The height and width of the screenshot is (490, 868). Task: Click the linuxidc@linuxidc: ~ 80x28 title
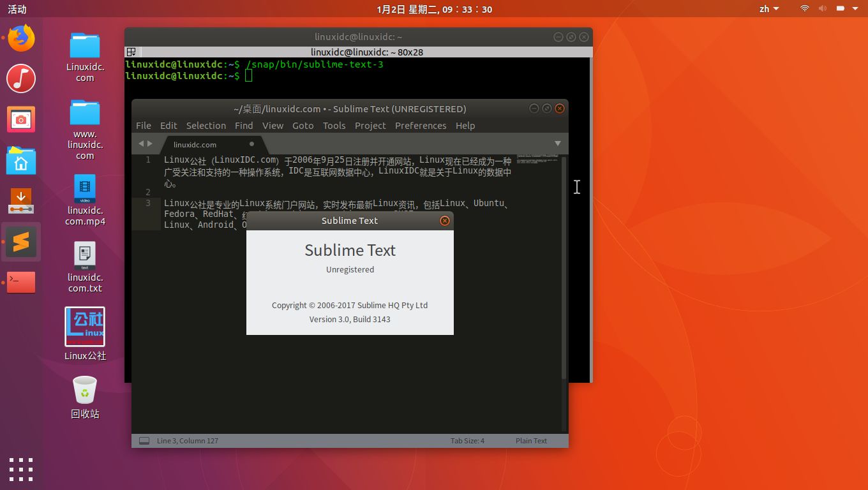point(367,52)
